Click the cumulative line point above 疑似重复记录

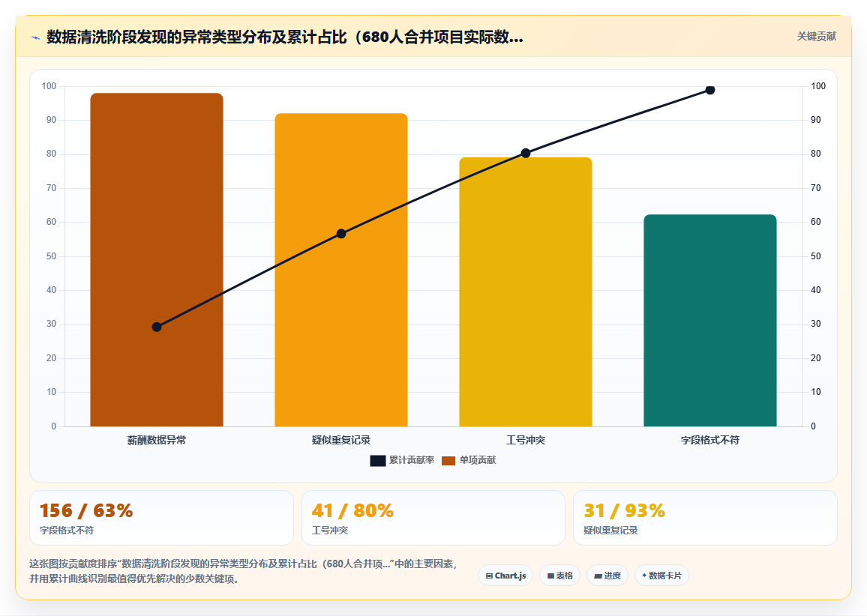click(x=341, y=234)
